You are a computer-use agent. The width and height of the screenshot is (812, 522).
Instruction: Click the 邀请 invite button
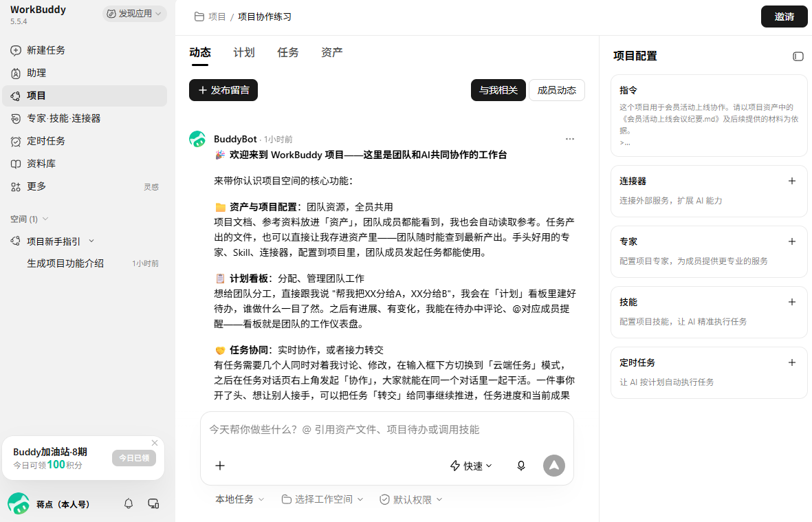point(784,17)
